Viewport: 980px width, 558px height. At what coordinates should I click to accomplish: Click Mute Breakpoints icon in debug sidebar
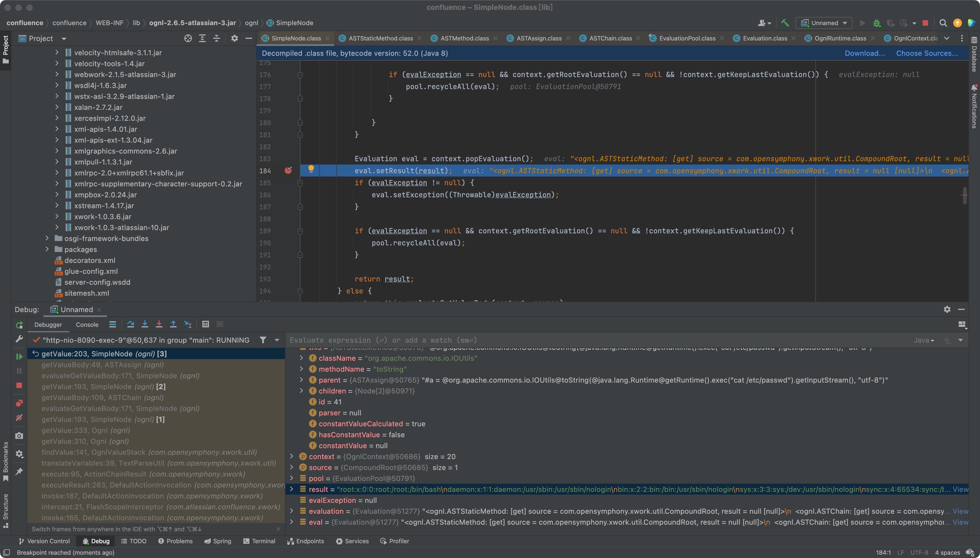pos(19,418)
